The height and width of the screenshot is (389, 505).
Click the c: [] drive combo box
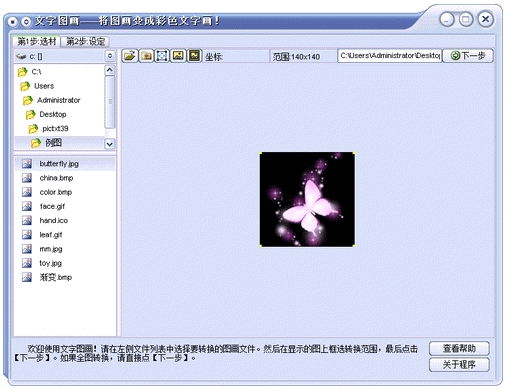coord(65,56)
